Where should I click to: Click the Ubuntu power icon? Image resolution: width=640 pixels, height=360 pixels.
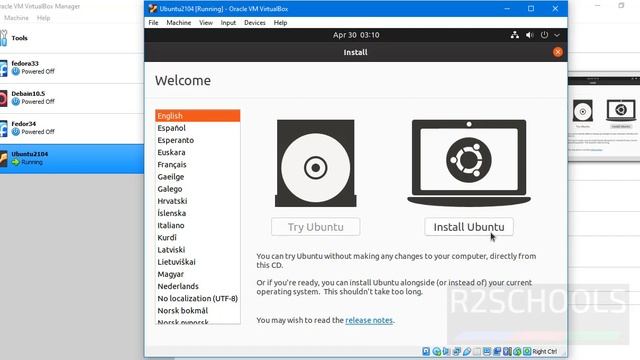pos(544,35)
